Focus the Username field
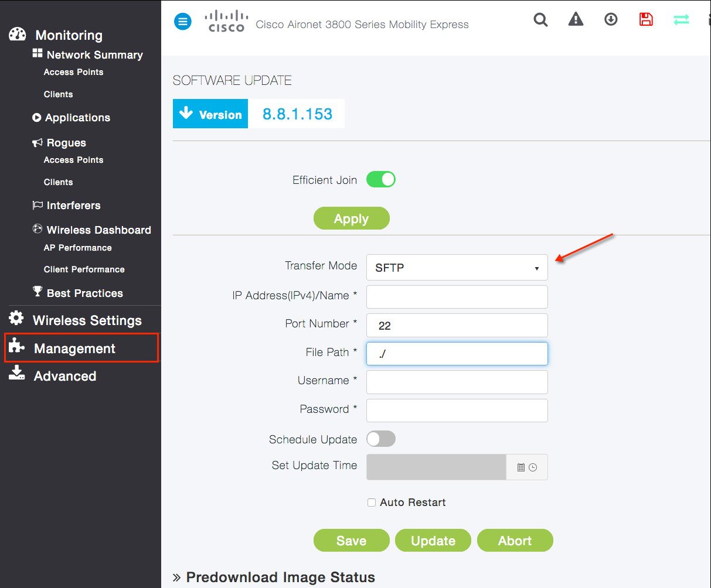The image size is (711, 588). pos(457,382)
